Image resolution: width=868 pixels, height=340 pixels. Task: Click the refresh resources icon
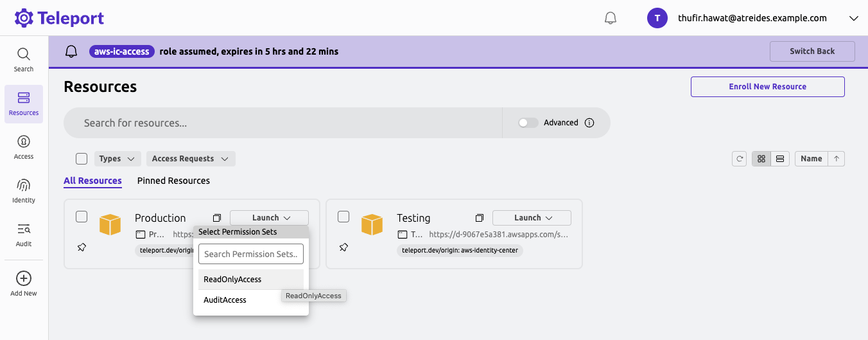click(x=740, y=159)
